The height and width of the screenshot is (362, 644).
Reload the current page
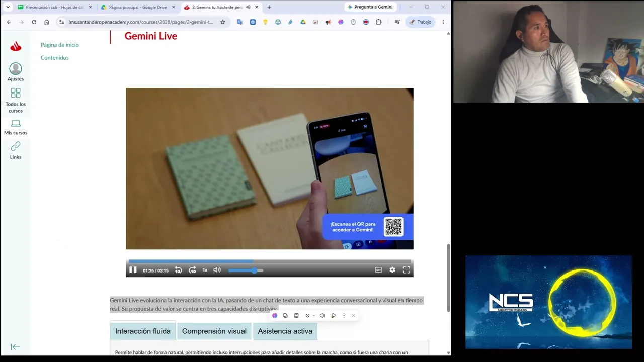34,22
